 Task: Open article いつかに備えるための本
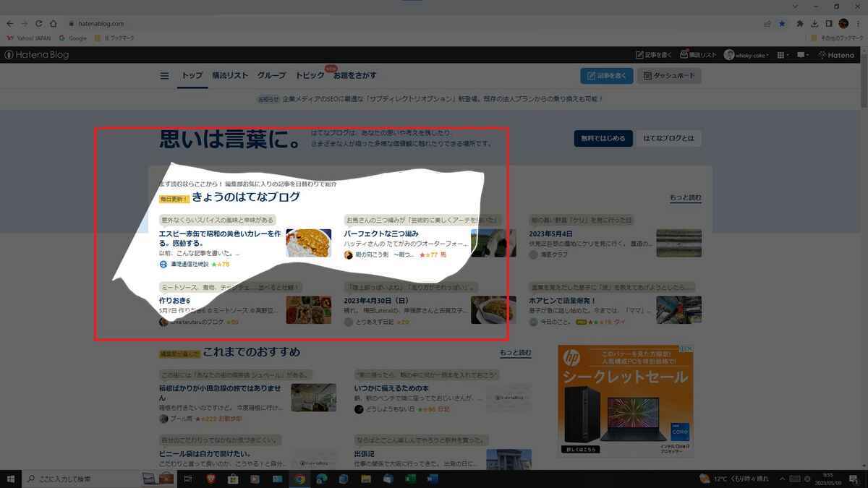[391, 388]
